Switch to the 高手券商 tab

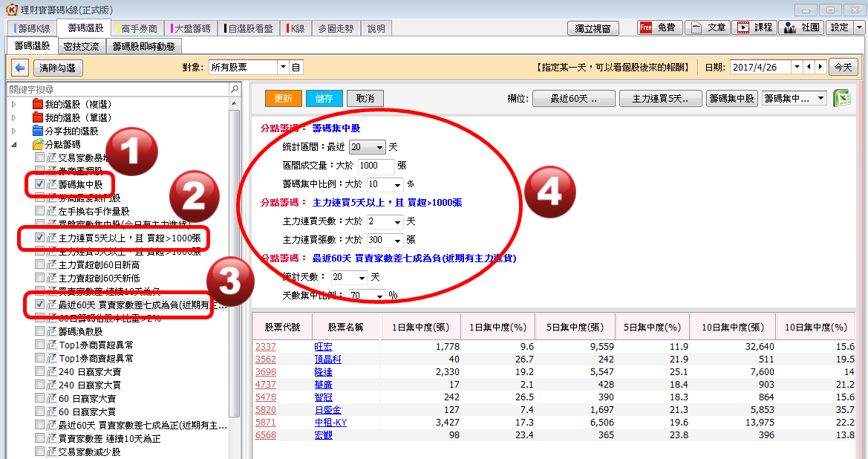pyautogui.click(x=137, y=29)
